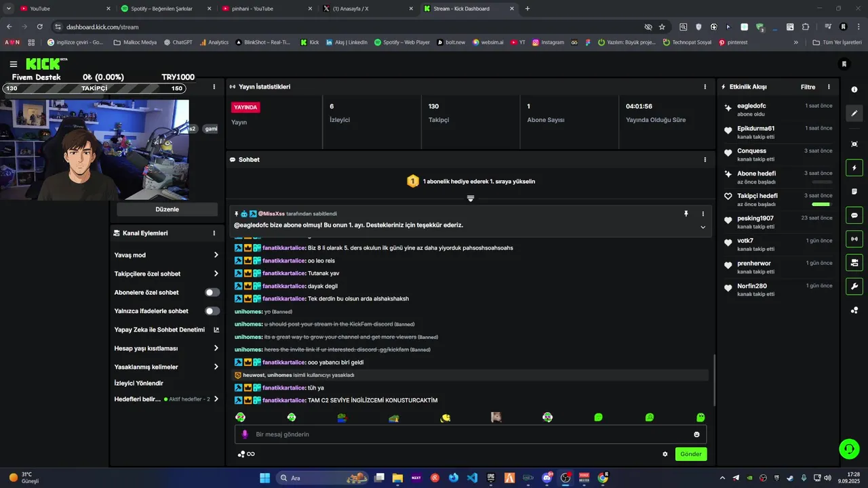Toggle Yalnızca ifadelerle sohbet switch
Screen dimensions: 868x488
pyautogui.click(x=212, y=311)
